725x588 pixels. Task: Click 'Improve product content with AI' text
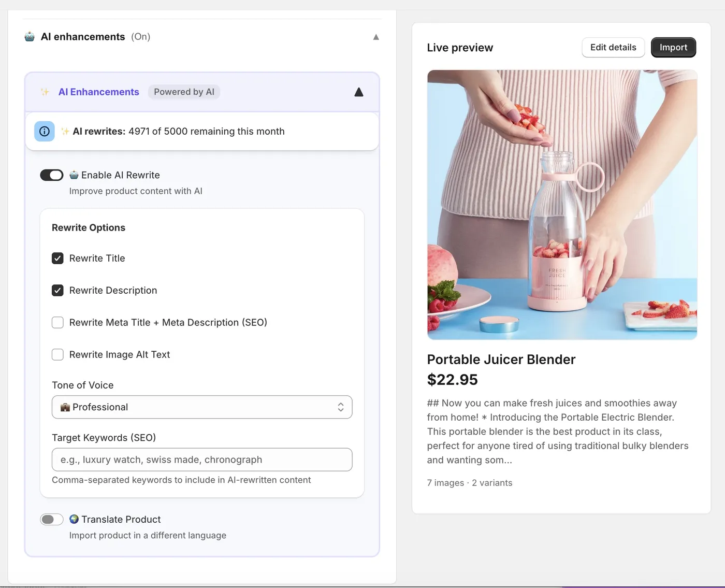click(136, 191)
